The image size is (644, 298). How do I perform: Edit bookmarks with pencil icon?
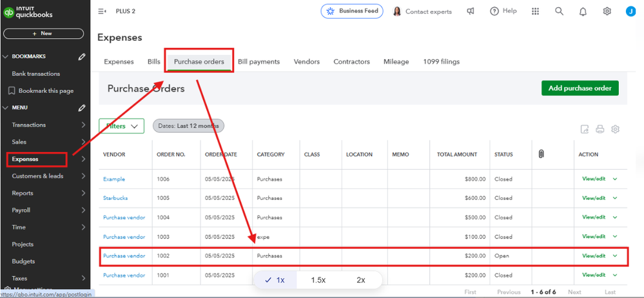82,56
